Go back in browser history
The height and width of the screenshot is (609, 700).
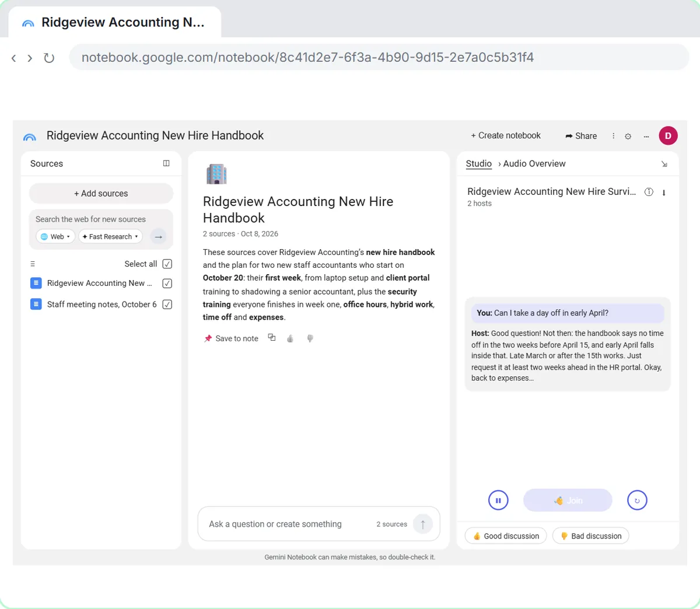click(x=14, y=58)
